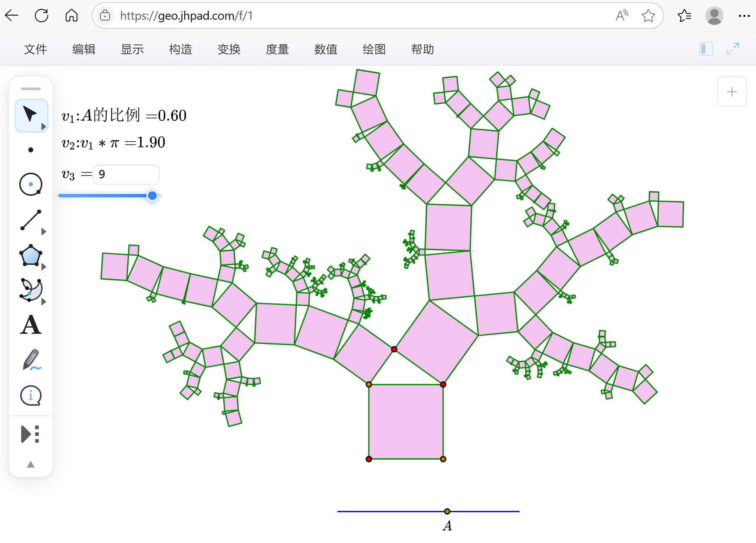Viewport: 756px width, 543px height.
Task: Open the browser profile avatar
Action: click(x=714, y=16)
